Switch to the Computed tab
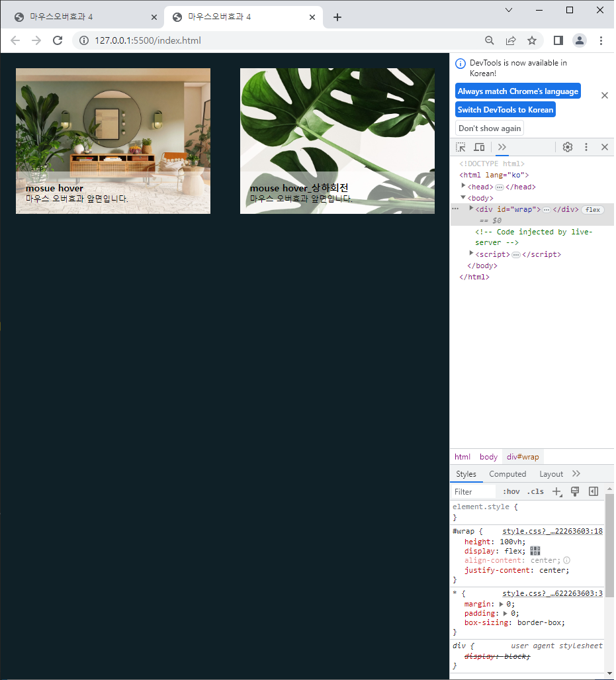 pyautogui.click(x=507, y=475)
